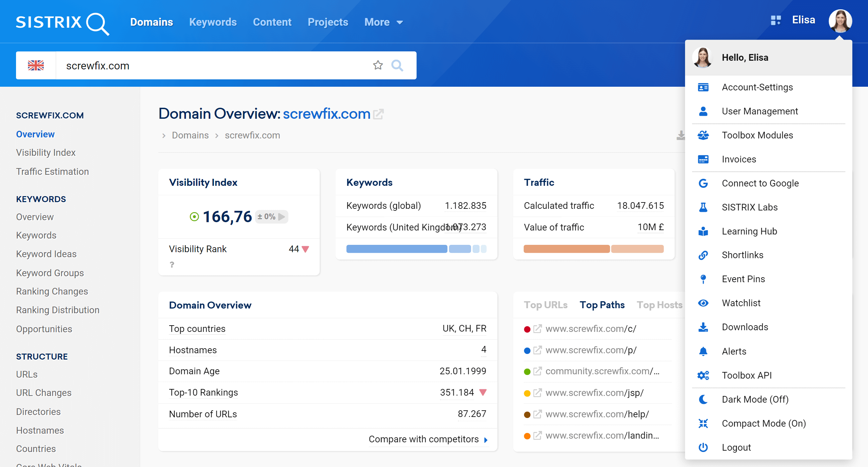868x467 pixels.
Task: Click red dot beside www.screwfix.com/c/
Action: click(527, 329)
